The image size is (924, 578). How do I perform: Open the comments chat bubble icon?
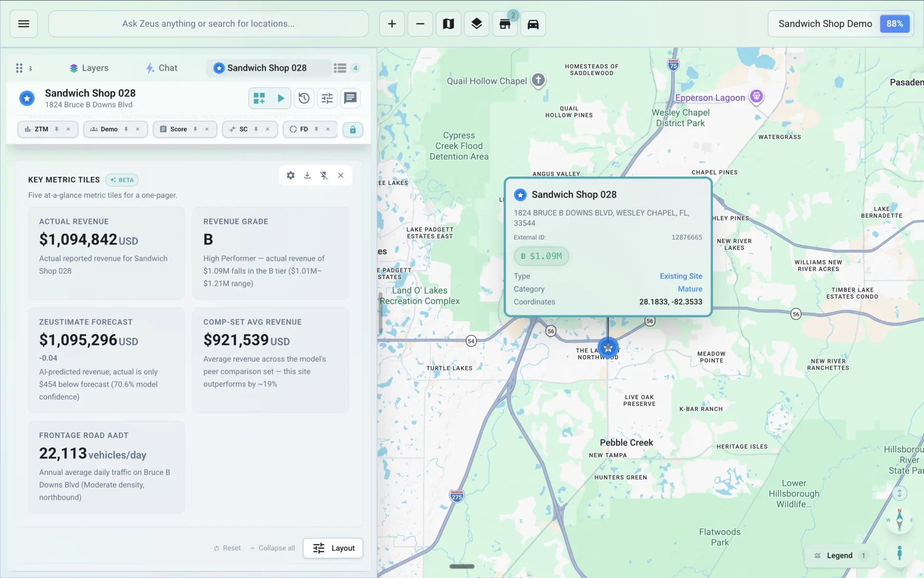coord(350,98)
